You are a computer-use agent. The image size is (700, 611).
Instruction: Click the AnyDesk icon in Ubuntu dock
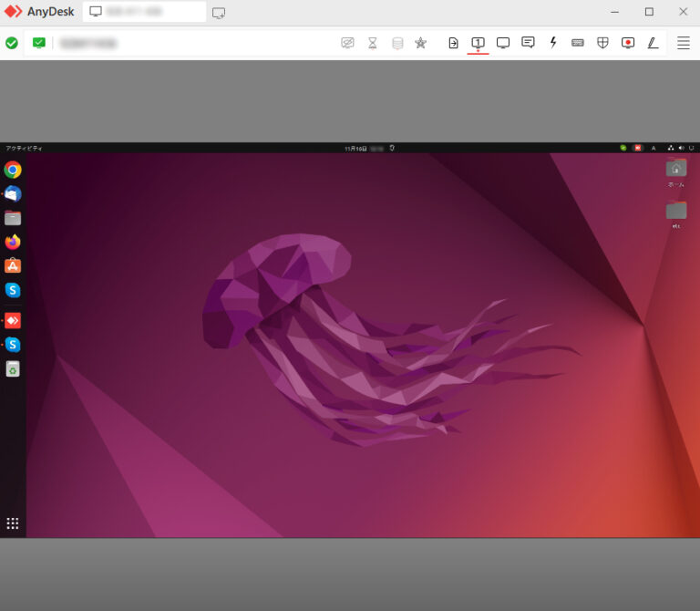13,321
